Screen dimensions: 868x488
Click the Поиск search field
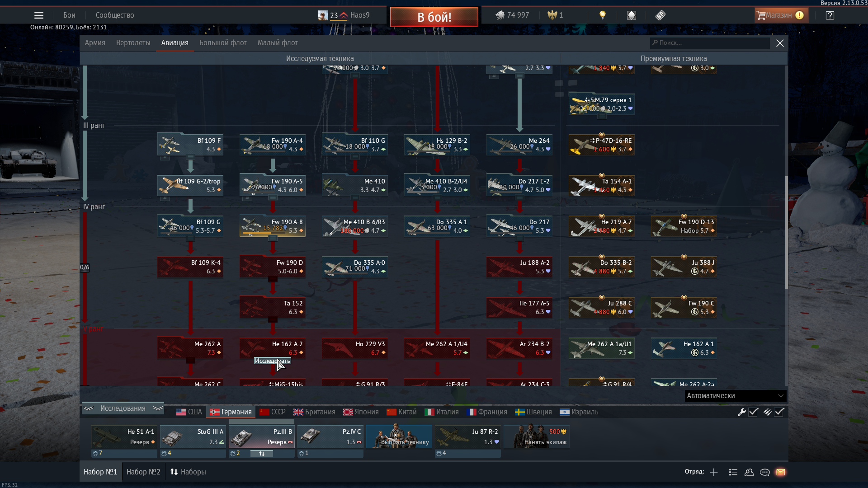[x=710, y=43]
